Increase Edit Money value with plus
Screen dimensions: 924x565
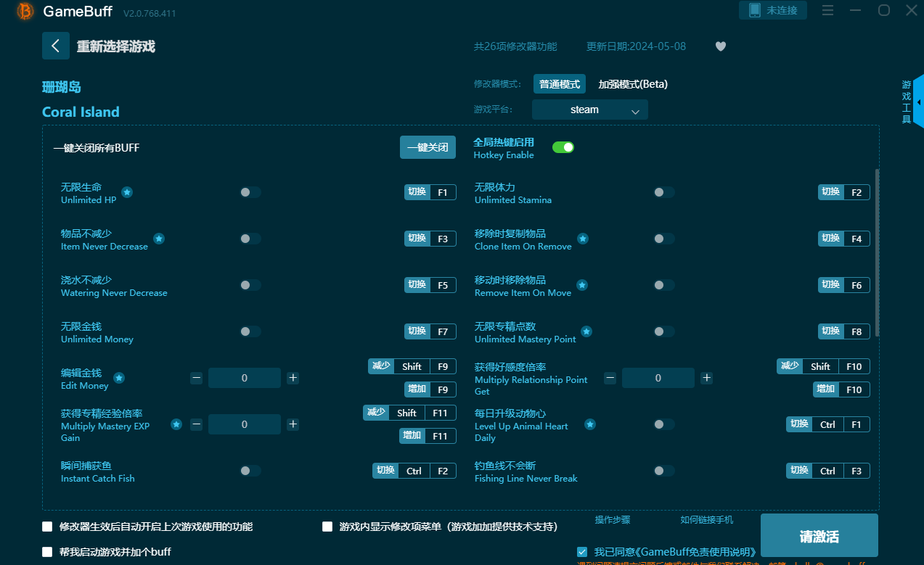(293, 378)
